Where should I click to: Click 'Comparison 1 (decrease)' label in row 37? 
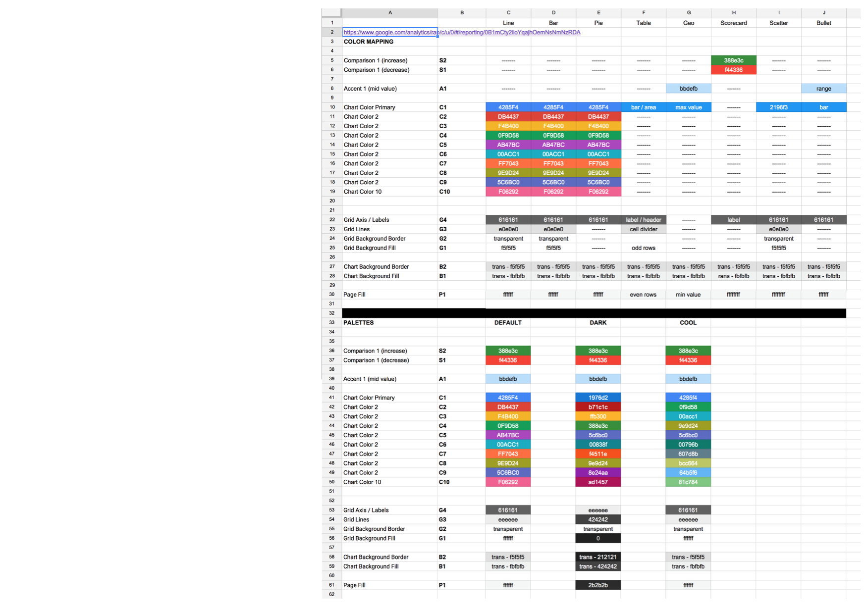(x=376, y=360)
